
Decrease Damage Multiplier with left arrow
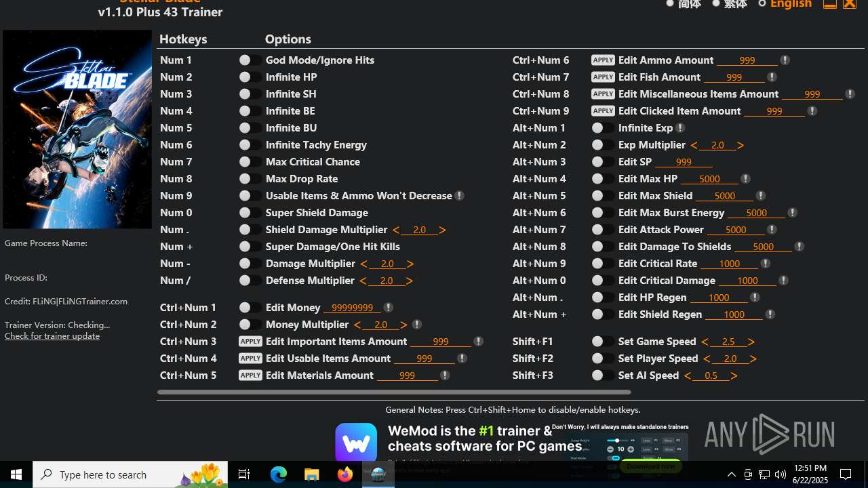(x=364, y=264)
